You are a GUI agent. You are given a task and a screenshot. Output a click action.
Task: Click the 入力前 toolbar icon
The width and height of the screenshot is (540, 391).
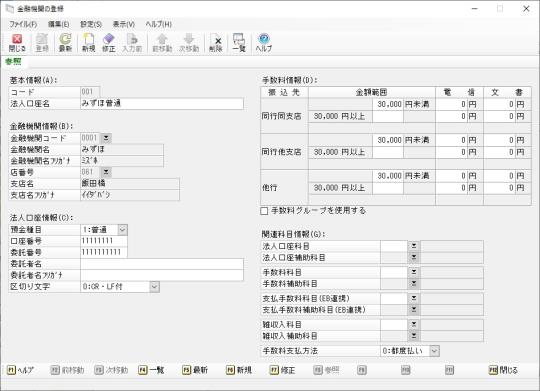pyautogui.click(x=132, y=43)
